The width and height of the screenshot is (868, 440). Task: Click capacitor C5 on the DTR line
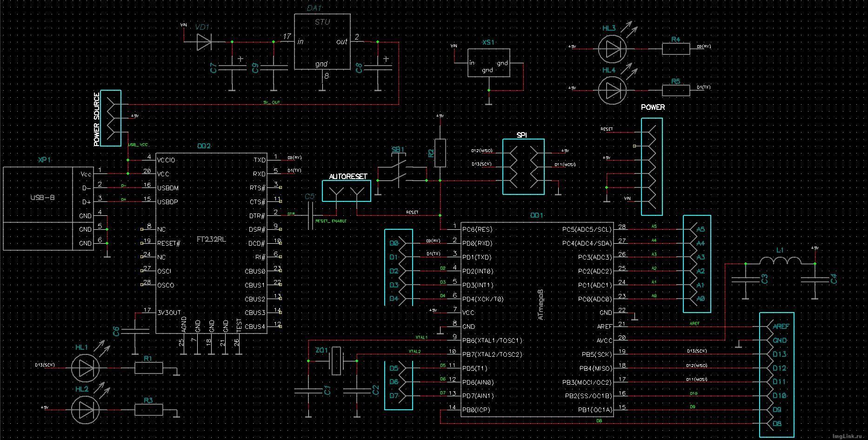(x=312, y=215)
